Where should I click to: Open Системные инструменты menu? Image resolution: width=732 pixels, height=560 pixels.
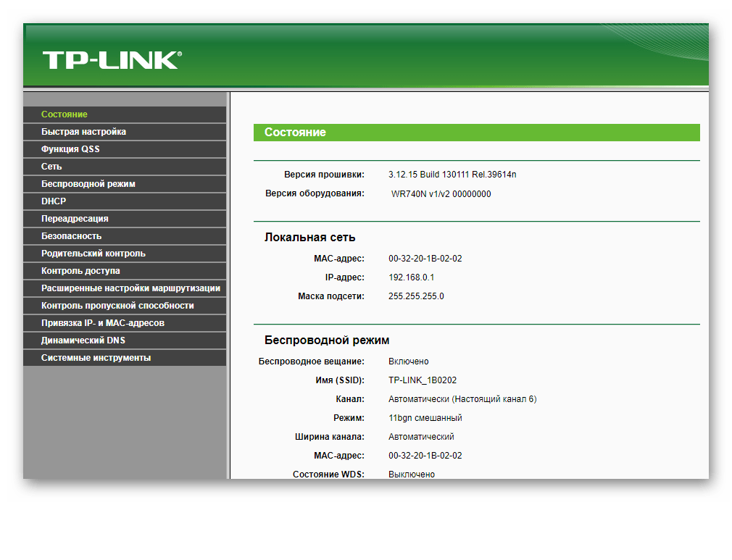coord(96,358)
